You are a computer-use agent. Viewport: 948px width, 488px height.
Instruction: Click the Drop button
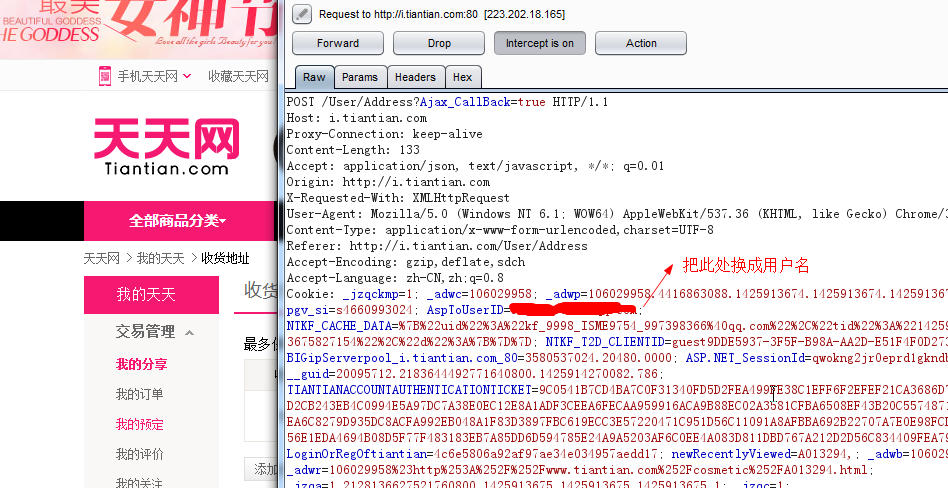click(439, 43)
